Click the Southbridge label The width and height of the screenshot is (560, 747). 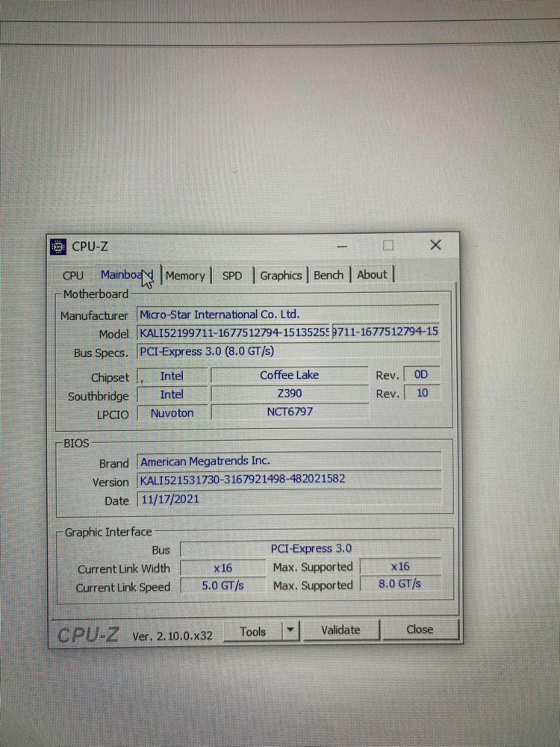point(98,397)
